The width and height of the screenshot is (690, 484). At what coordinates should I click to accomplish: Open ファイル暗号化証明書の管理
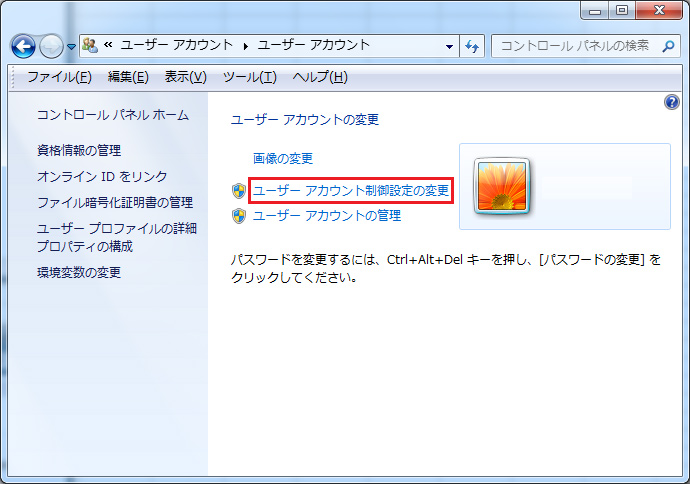tap(115, 202)
